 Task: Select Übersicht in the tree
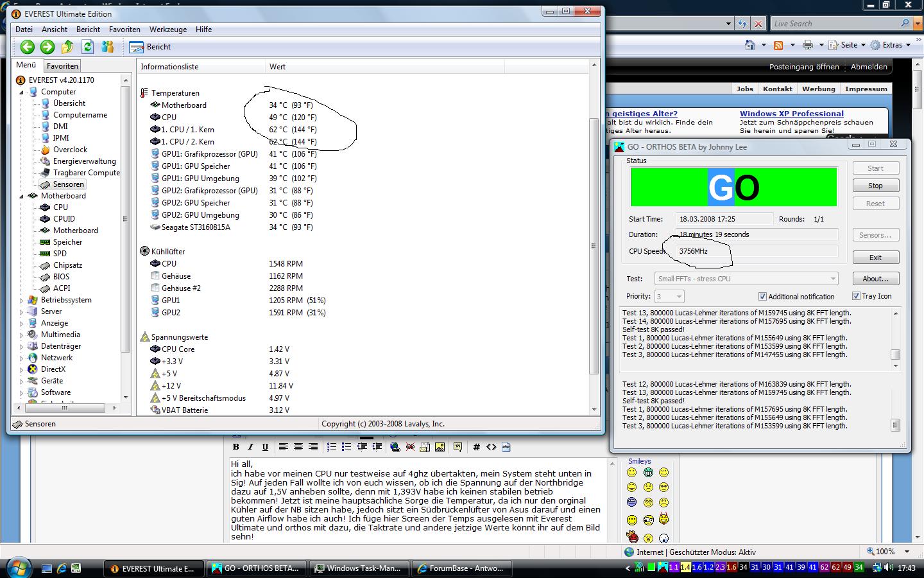(69, 103)
